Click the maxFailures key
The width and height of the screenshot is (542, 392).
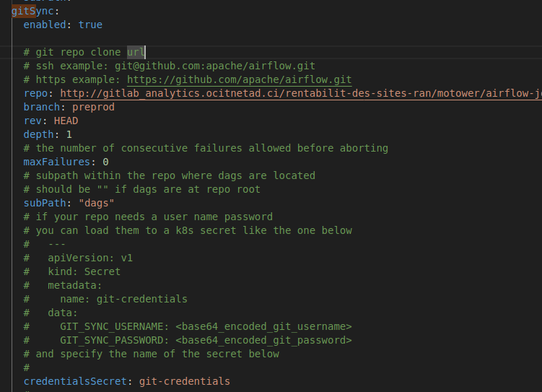pos(57,162)
